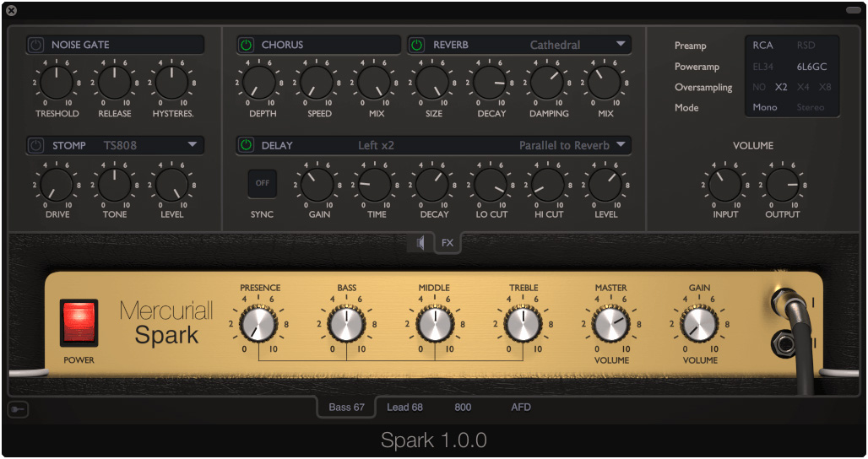Switch to the speaker cabinet tab
Viewport: 868px width, 459px height.
420,243
